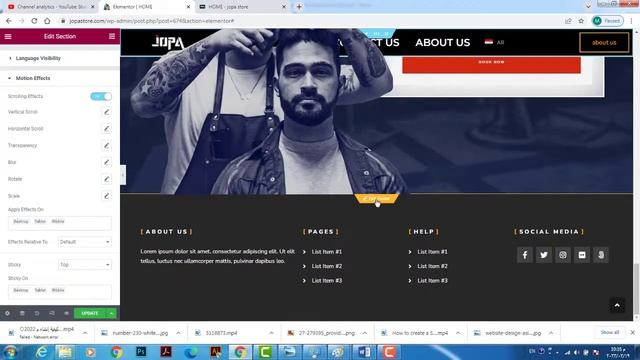Image resolution: width=640 pixels, height=360 pixels.
Task: Collapse the Elementor panel with the side handle
Action: point(123,175)
